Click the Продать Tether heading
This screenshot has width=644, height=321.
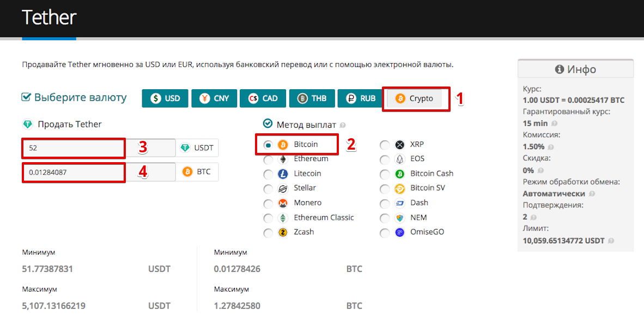click(x=70, y=124)
